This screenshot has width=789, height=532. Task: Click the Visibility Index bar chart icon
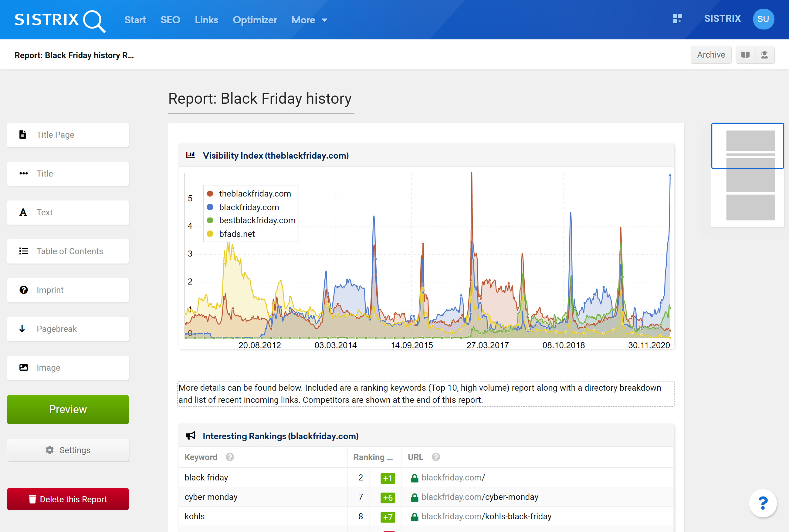tap(190, 155)
